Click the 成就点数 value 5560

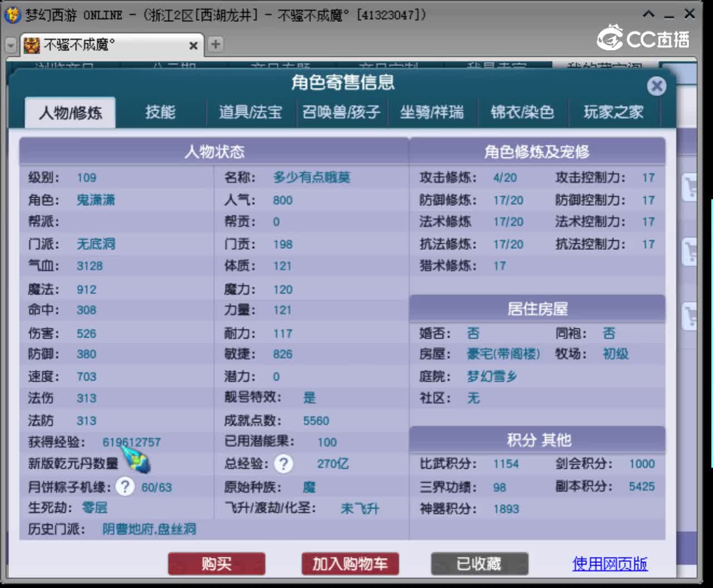point(316,421)
